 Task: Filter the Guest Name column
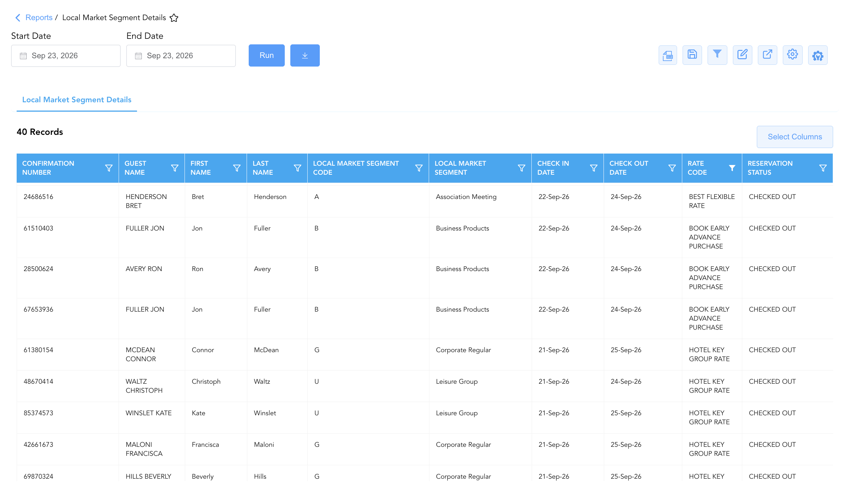175,168
